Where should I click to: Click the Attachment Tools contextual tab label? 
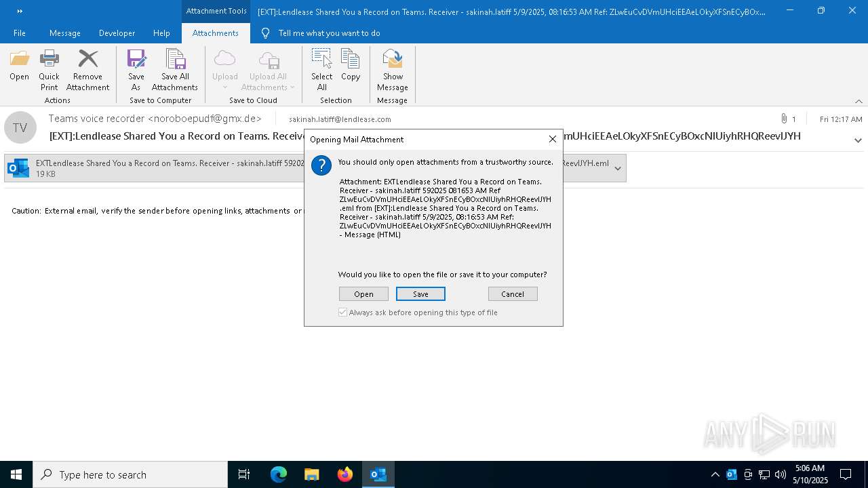coord(216,11)
